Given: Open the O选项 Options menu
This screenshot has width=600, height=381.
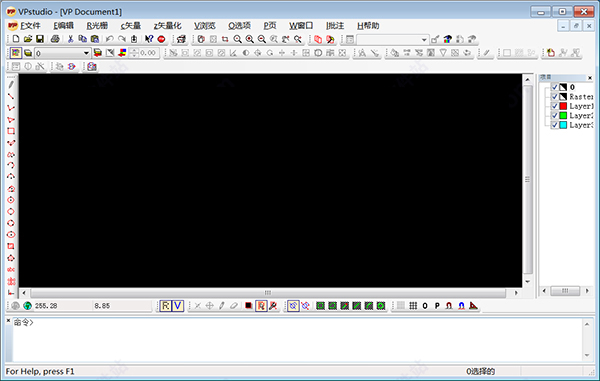Looking at the screenshot, I should tap(239, 26).
